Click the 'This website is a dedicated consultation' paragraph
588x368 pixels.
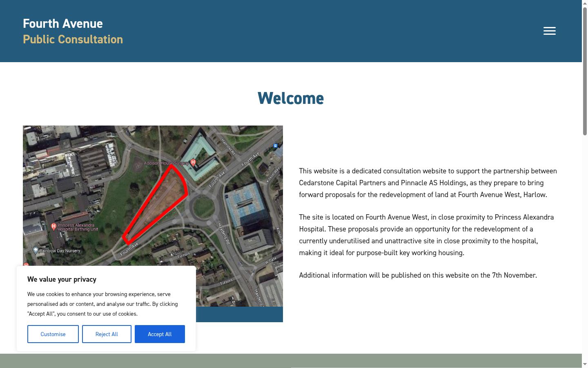428,183
